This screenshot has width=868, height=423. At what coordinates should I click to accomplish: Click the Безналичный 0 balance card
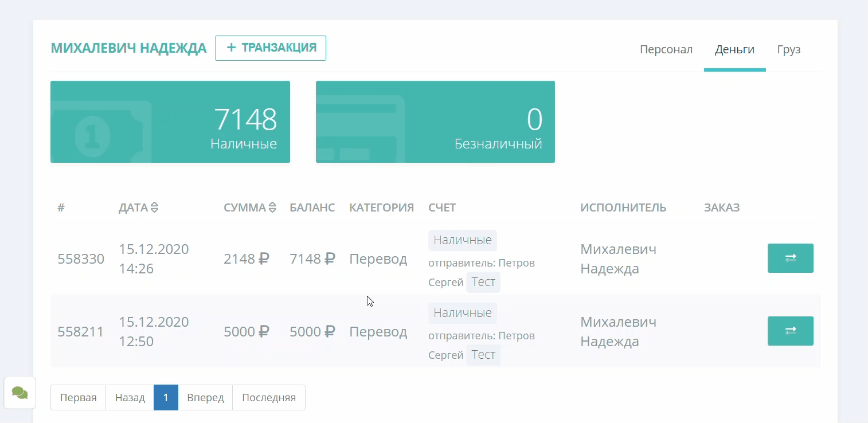tap(435, 122)
